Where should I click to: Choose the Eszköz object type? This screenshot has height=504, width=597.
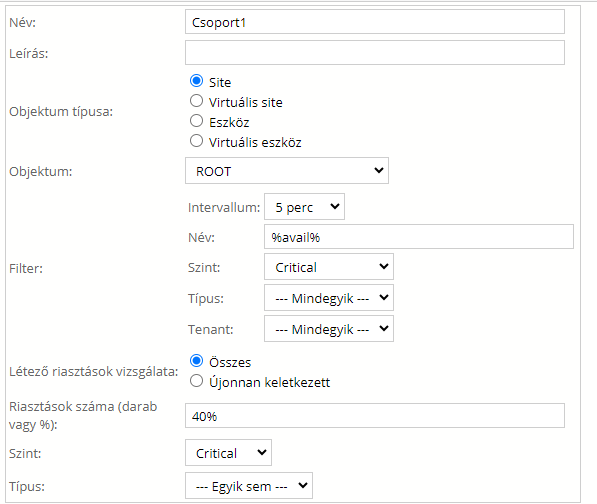coord(196,121)
